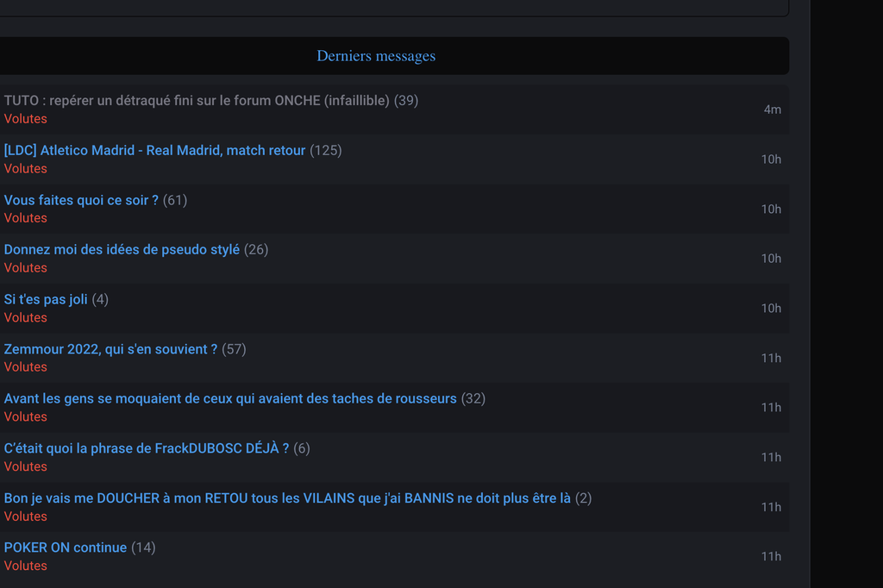Click Volutes below the Zemmour 2022 topic
883x588 pixels.
[26, 367]
